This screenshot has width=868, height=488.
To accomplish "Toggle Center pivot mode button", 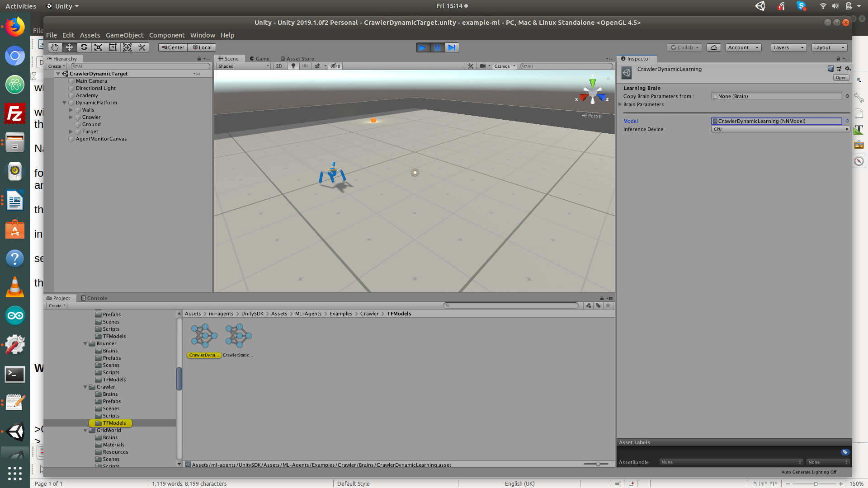I will coord(173,47).
